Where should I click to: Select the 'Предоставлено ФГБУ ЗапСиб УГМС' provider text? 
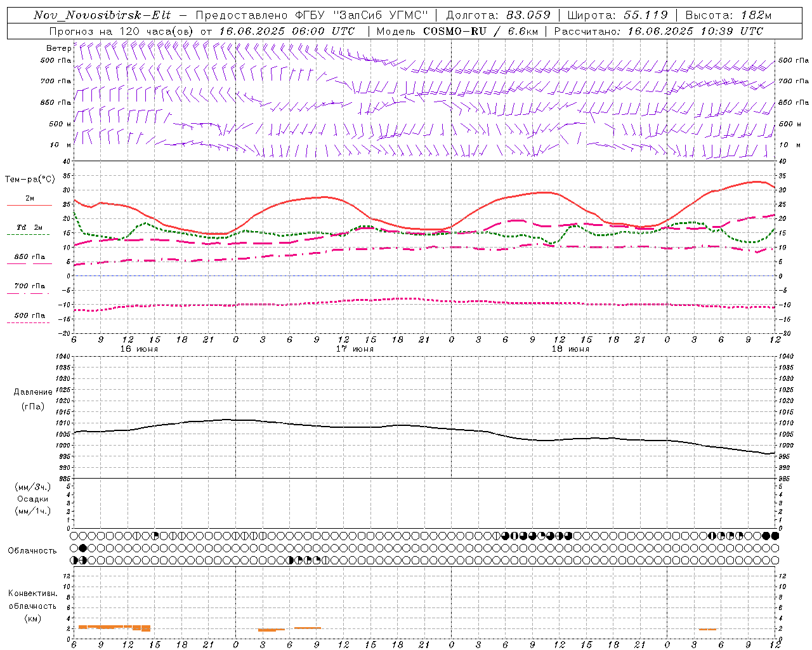(x=312, y=15)
